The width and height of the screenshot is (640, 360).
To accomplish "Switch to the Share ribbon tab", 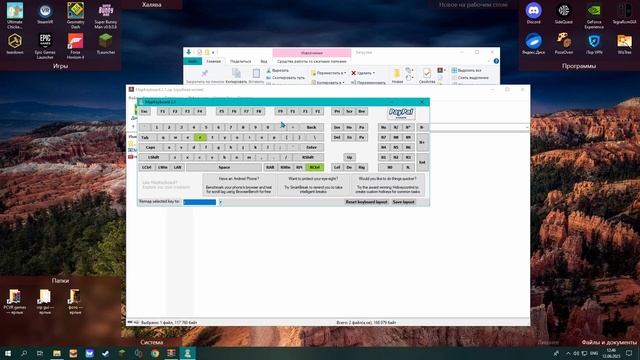I will 240,61.
